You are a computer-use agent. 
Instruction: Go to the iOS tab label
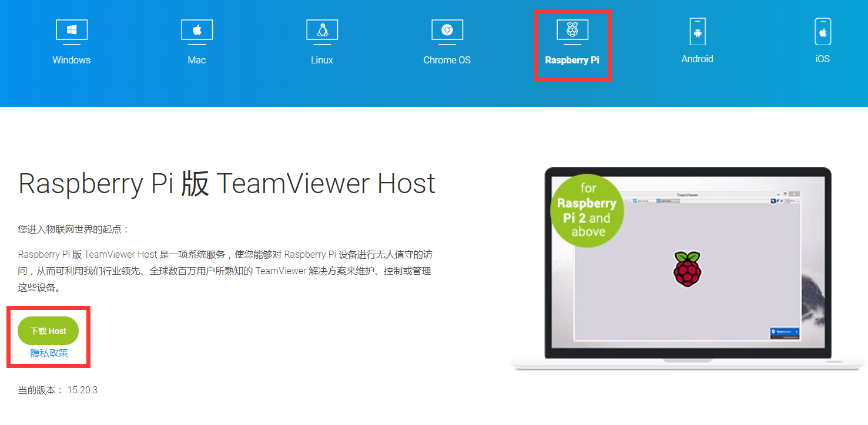823,59
